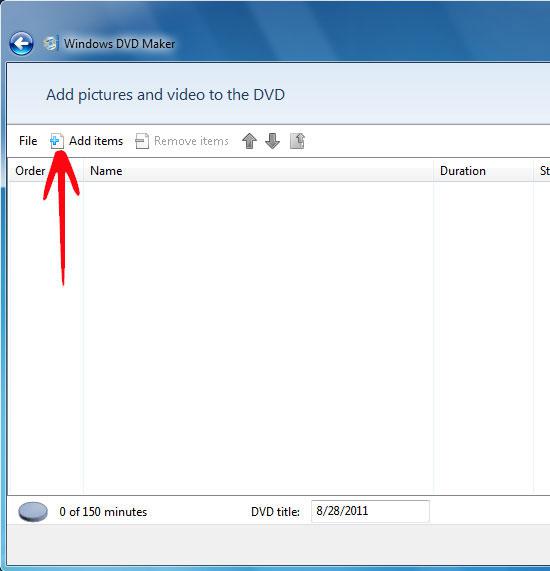Click the '0 of 150 minutes' text
This screenshot has width=550, height=571.
103,512
